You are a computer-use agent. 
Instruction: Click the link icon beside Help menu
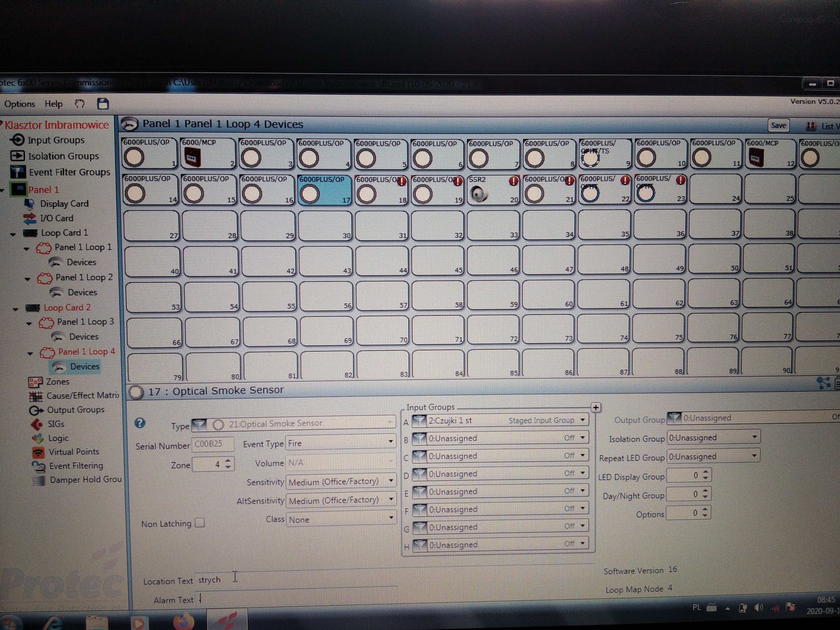point(79,104)
